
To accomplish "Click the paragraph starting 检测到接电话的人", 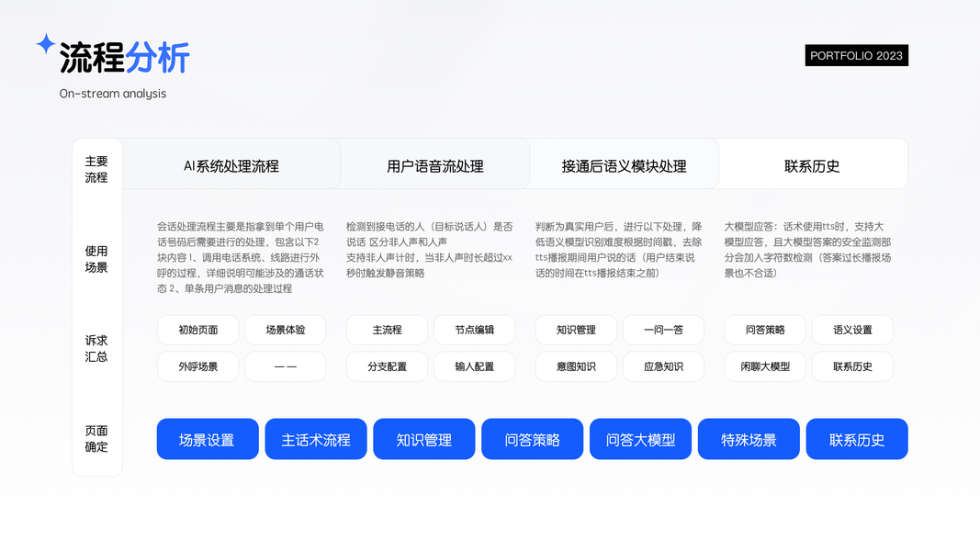I will [x=429, y=250].
